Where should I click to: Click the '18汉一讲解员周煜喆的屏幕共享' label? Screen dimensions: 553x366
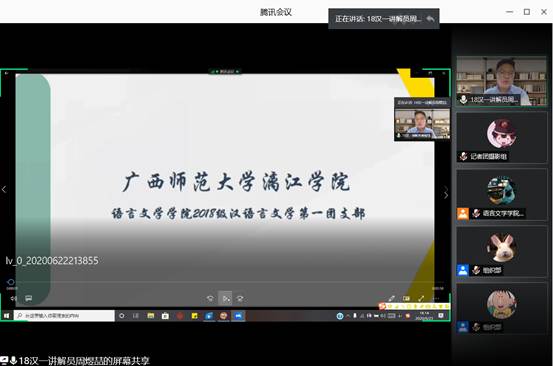click(84, 361)
